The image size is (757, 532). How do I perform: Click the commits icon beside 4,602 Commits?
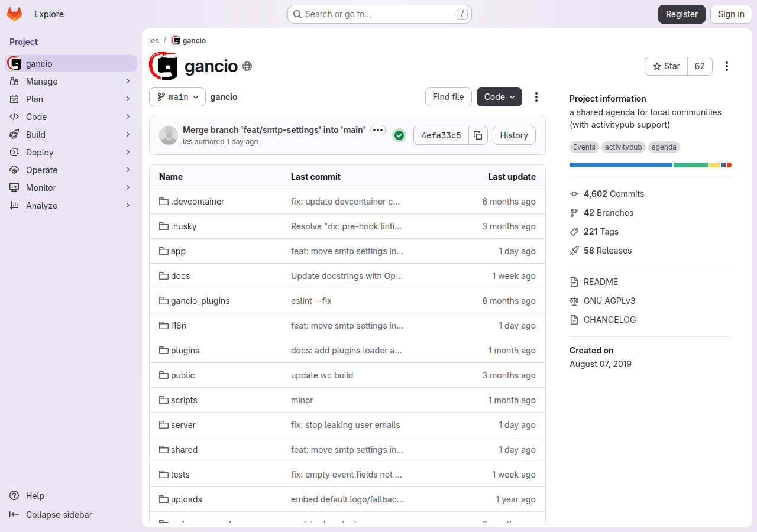tap(574, 194)
